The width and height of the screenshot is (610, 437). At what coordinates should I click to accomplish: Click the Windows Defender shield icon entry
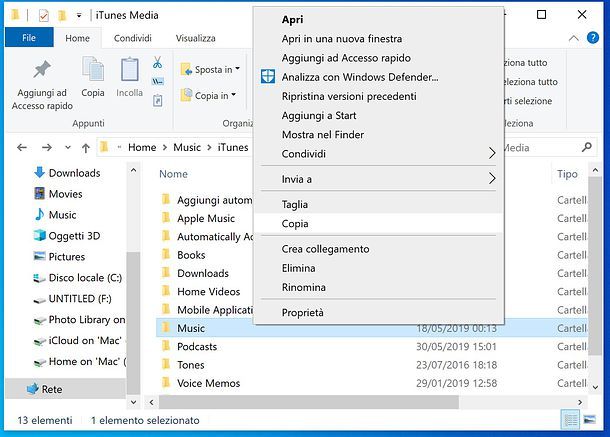268,77
